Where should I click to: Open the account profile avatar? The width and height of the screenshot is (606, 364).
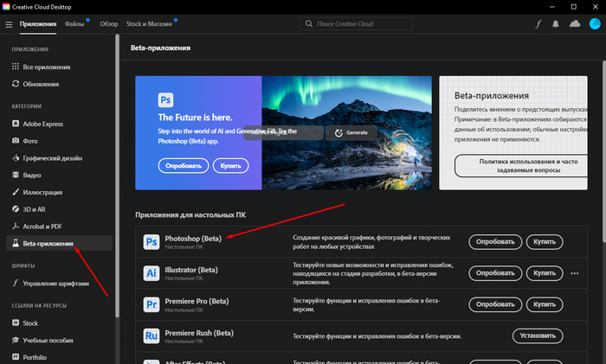[595, 24]
